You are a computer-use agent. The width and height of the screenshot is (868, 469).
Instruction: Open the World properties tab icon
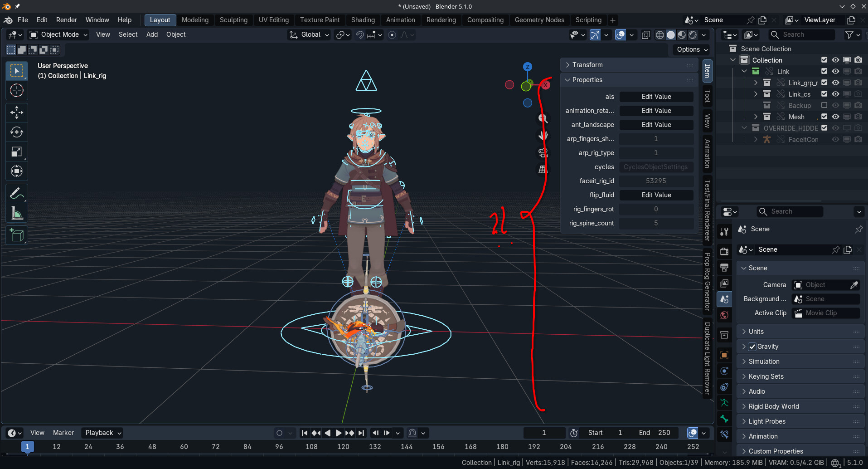724,315
